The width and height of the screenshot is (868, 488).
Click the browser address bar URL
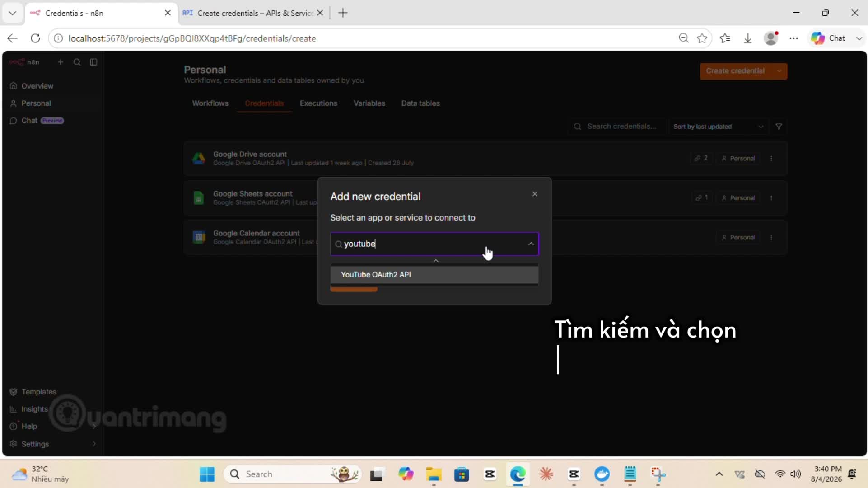(192, 38)
